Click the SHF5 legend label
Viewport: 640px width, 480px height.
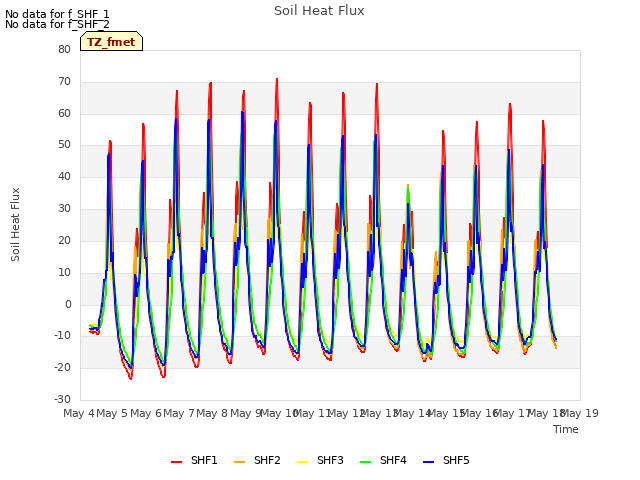pyautogui.click(x=456, y=460)
